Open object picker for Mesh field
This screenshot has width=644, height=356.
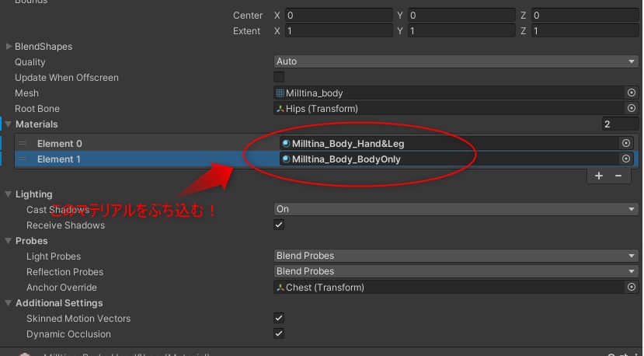632,93
